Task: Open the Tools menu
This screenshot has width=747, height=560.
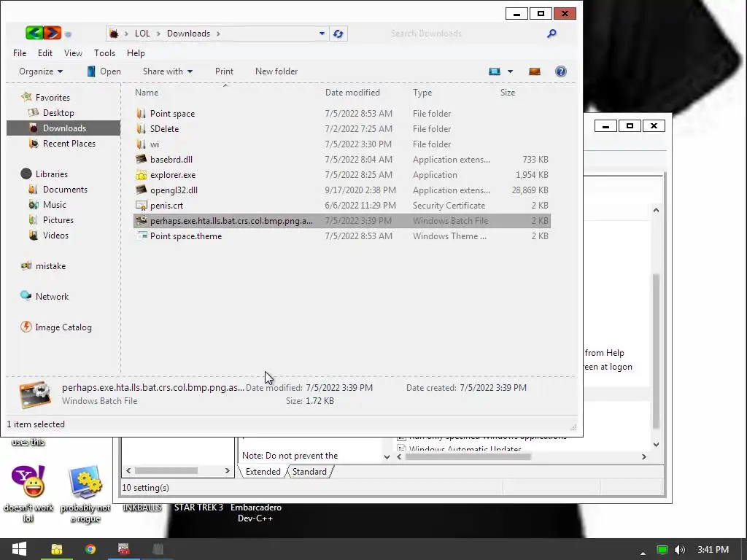Action: coord(104,52)
